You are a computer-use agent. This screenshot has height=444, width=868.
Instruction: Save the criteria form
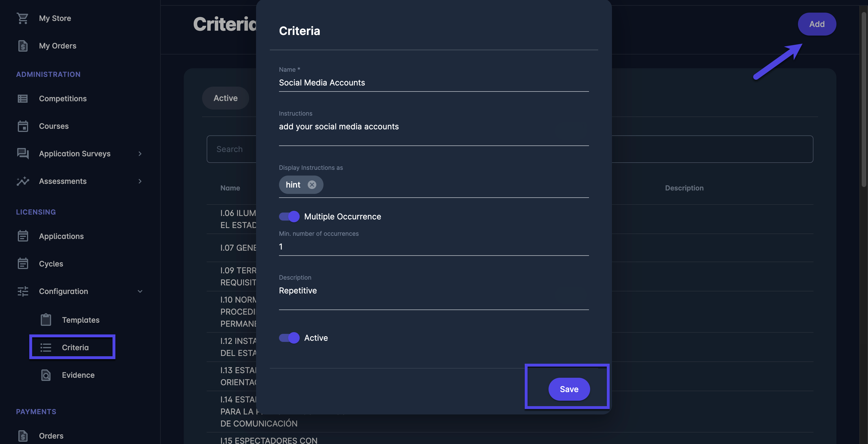pyautogui.click(x=569, y=389)
